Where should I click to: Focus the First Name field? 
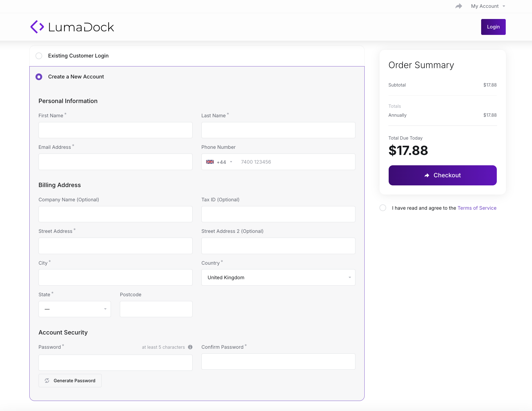point(115,130)
